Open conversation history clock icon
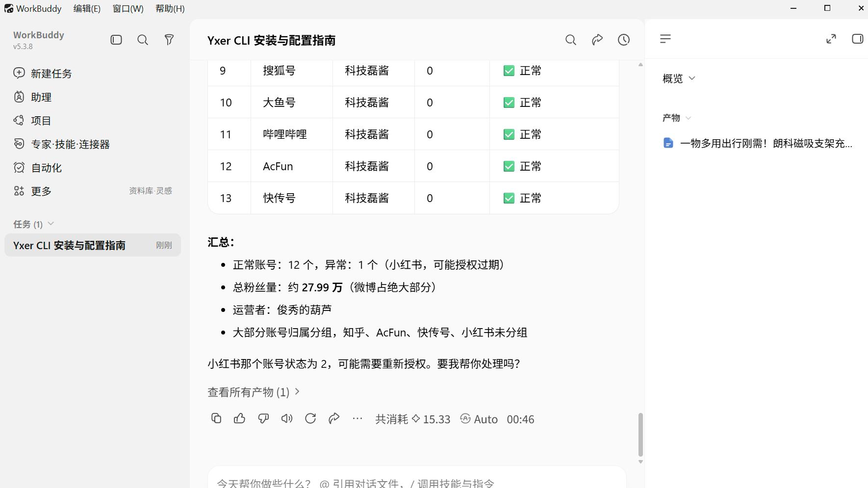 coord(624,40)
